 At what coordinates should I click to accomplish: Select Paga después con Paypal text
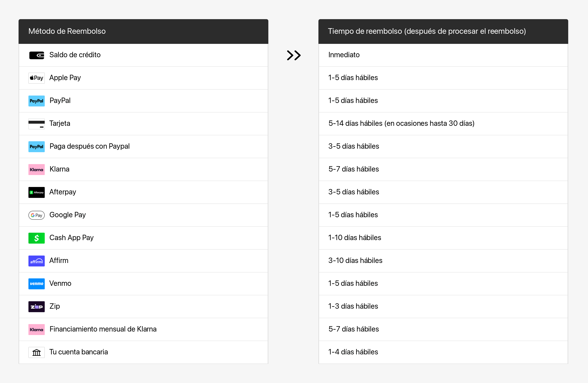coord(89,146)
